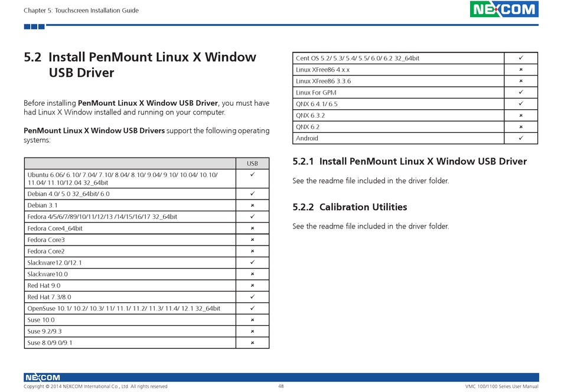This screenshot has height=392, width=561.
Task: Click the readme sentence under Calibration Utilities
Action: (x=371, y=226)
